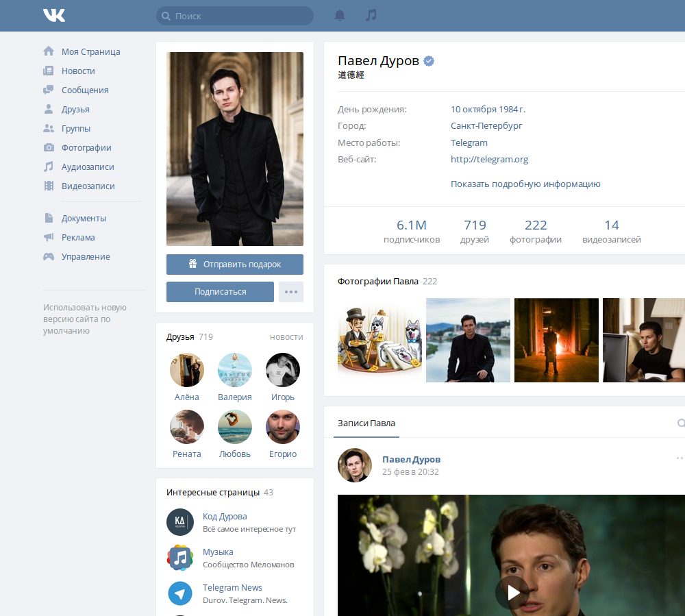Open the fire corridor photo thumbnail
Viewport: 685px width, 616px height.
coord(556,341)
